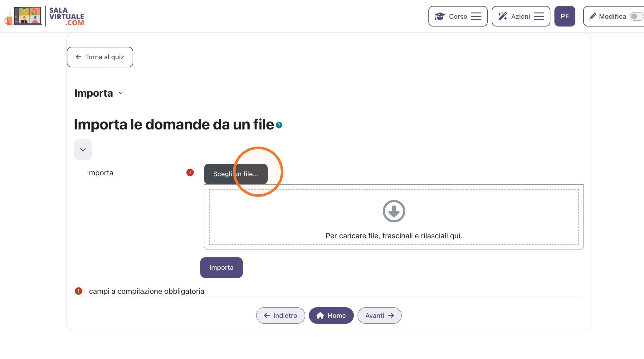The width and height of the screenshot is (644, 359).
Task: Click the magic wand Azioni icon
Action: click(502, 16)
